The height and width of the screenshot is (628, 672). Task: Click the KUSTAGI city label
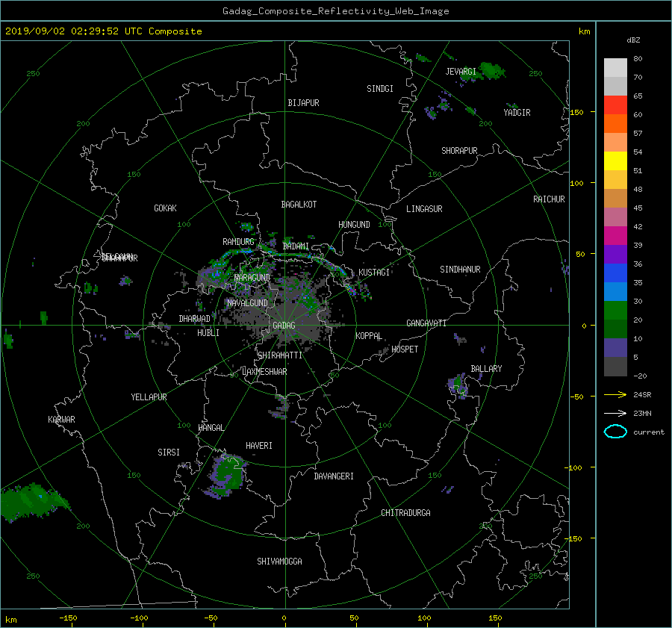click(x=374, y=273)
